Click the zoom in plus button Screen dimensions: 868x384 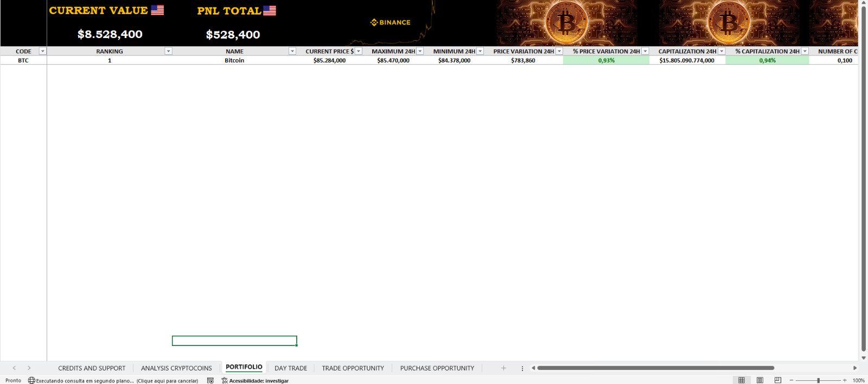point(845,380)
